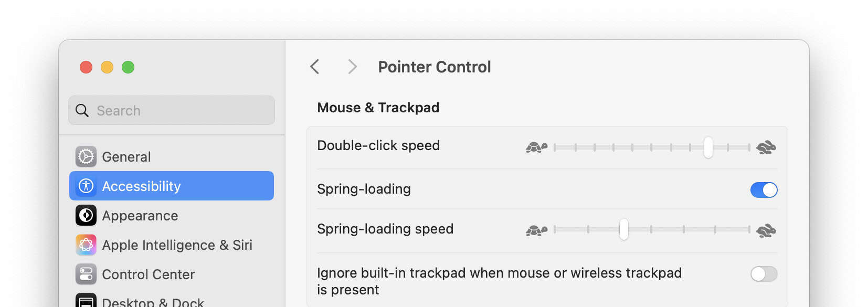Click the forward navigation chevron

[x=352, y=67]
